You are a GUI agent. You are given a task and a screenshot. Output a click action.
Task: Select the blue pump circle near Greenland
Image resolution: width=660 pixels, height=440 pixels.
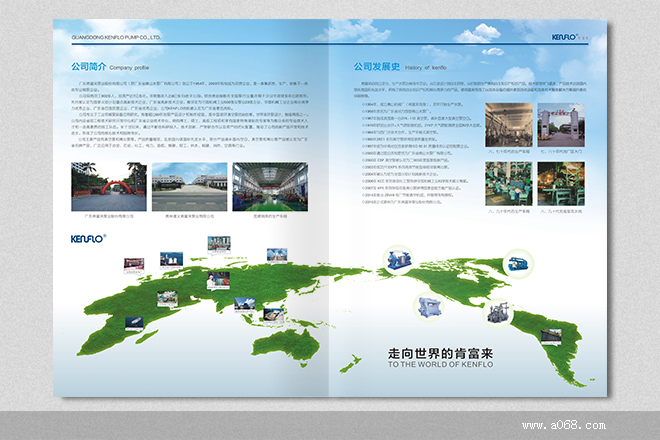[x=518, y=264]
